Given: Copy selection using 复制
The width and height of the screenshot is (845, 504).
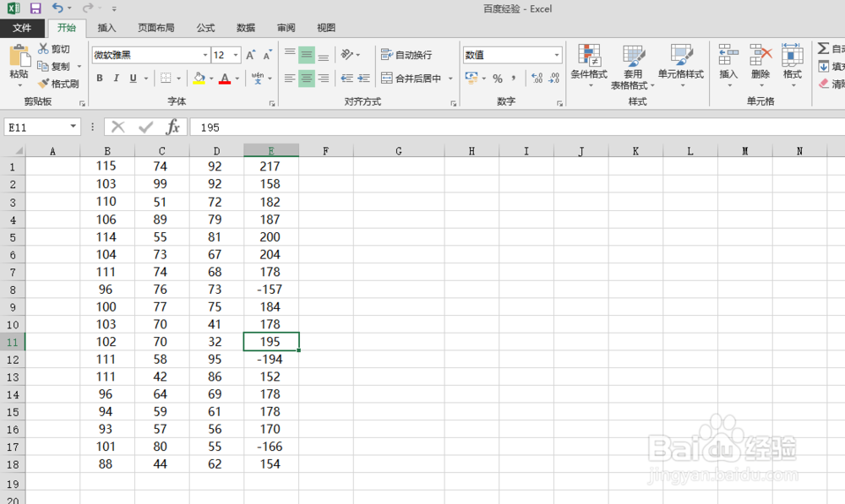Looking at the screenshot, I should pyautogui.click(x=54, y=66).
